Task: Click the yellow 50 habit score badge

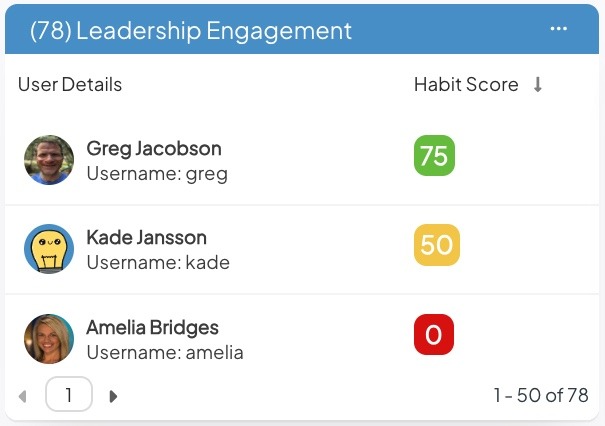Action: coord(436,245)
